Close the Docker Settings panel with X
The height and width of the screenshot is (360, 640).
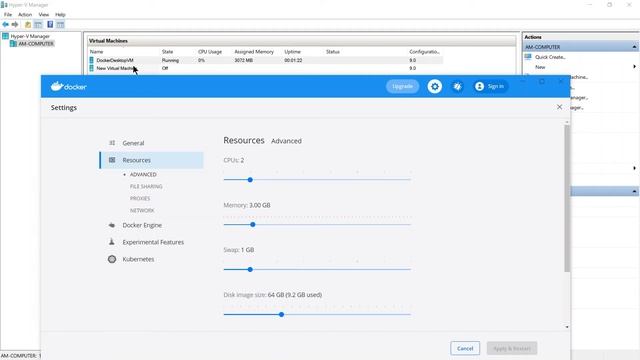pos(559,107)
